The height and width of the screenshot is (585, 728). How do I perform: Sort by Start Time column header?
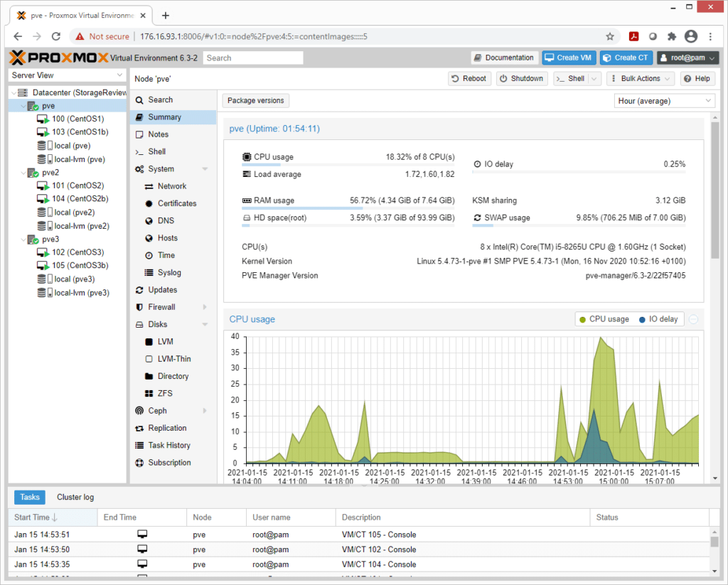coord(53,517)
